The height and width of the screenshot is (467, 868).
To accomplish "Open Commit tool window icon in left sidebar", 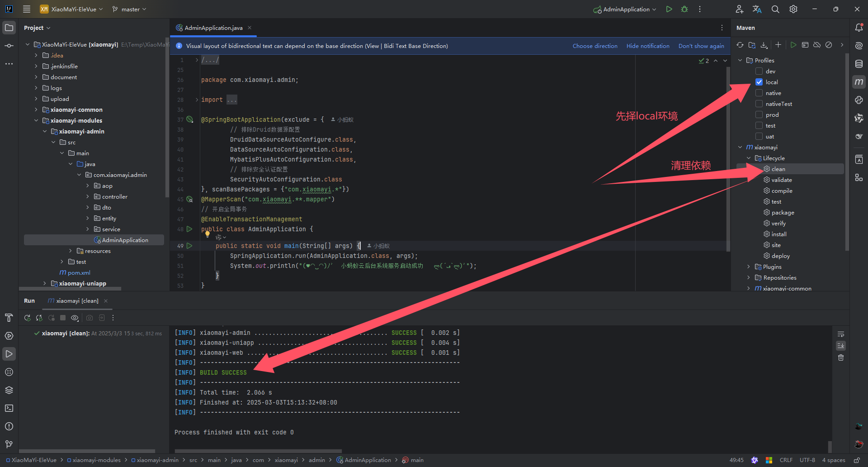I will click(x=9, y=46).
